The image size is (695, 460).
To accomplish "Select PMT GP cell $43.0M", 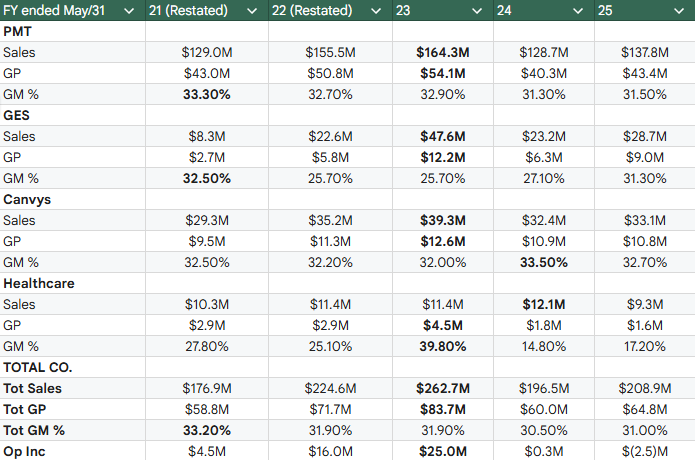I will [x=207, y=73].
